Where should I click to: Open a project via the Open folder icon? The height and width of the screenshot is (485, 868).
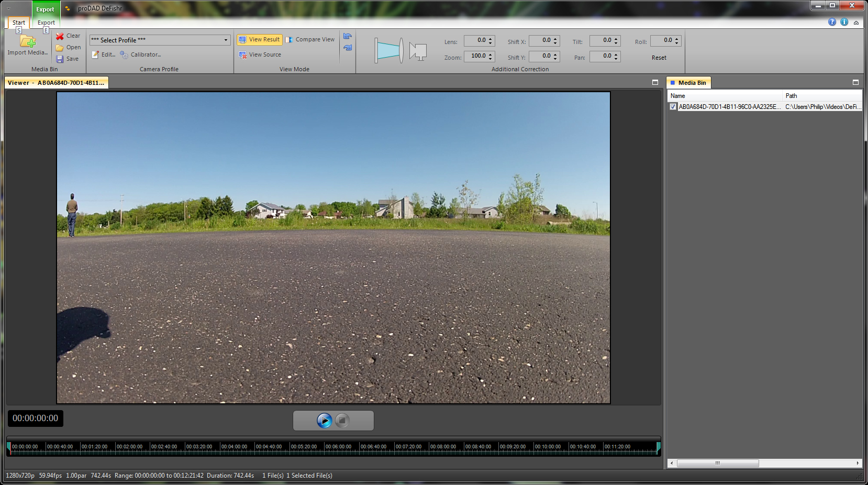[60, 48]
